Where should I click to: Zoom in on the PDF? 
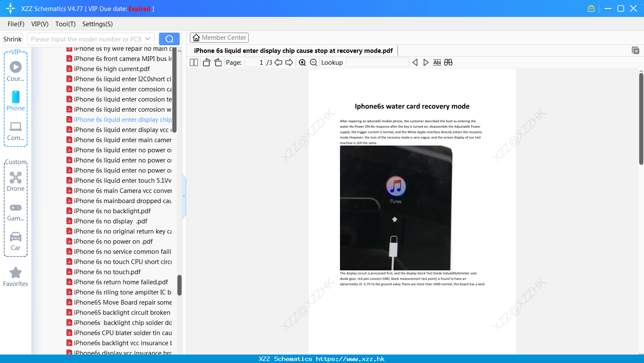(x=302, y=63)
